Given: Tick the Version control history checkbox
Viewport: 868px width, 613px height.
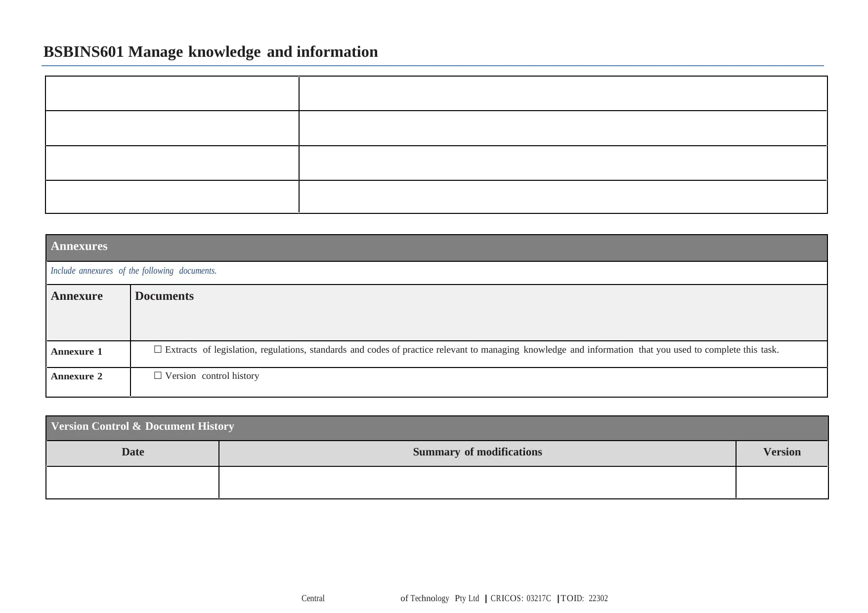Looking at the screenshot, I should [x=158, y=376].
